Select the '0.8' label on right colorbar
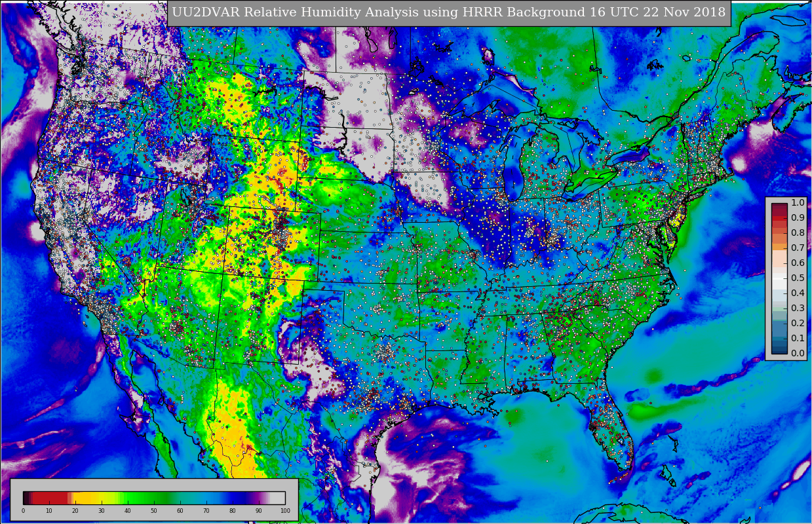The image size is (812, 524). pos(798,233)
